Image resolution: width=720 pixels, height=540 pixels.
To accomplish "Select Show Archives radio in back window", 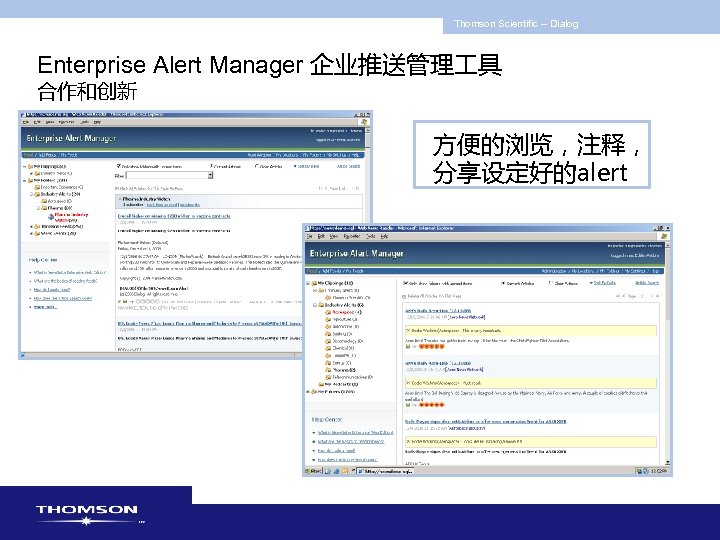I will pos(257,166).
